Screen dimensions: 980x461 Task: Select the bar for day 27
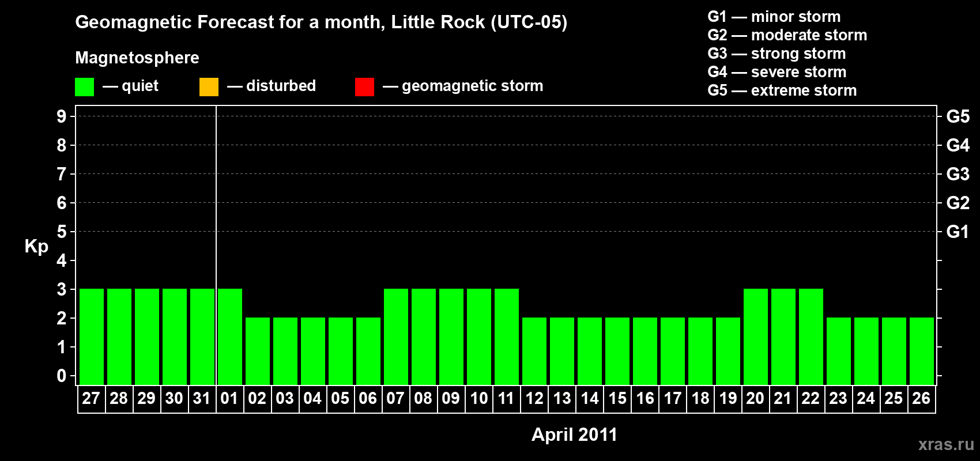(92, 337)
